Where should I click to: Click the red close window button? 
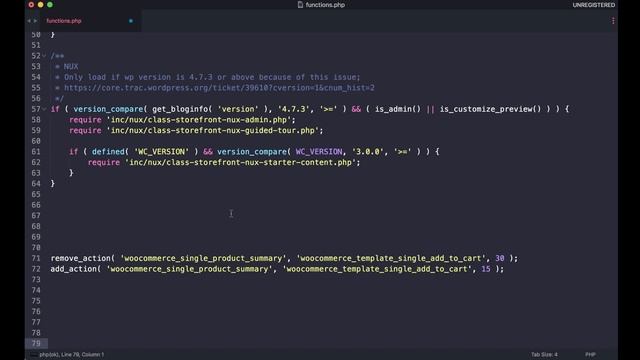(31, 5)
